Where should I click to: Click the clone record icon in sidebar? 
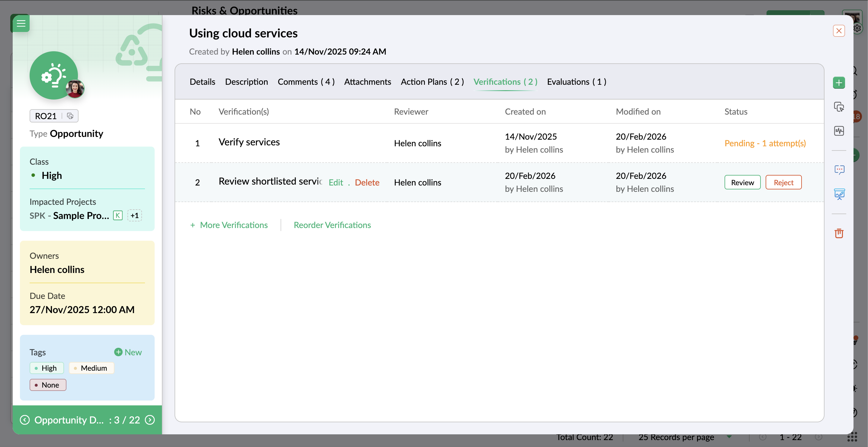pyautogui.click(x=839, y=107)
